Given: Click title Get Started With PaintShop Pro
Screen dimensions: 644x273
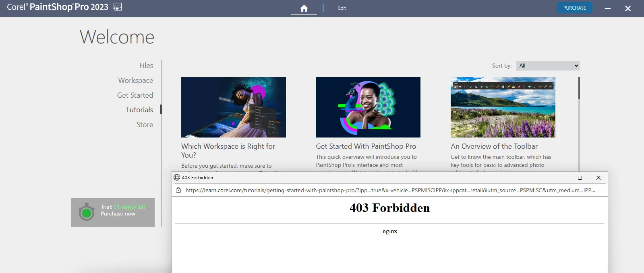Looking at the screenshot, I should tap(366, 146).
